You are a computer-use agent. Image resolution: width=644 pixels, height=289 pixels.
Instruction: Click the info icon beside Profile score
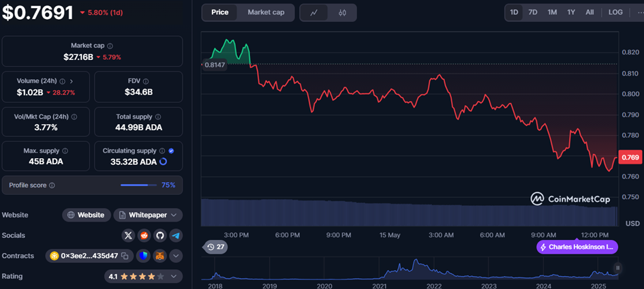(52, 185)
